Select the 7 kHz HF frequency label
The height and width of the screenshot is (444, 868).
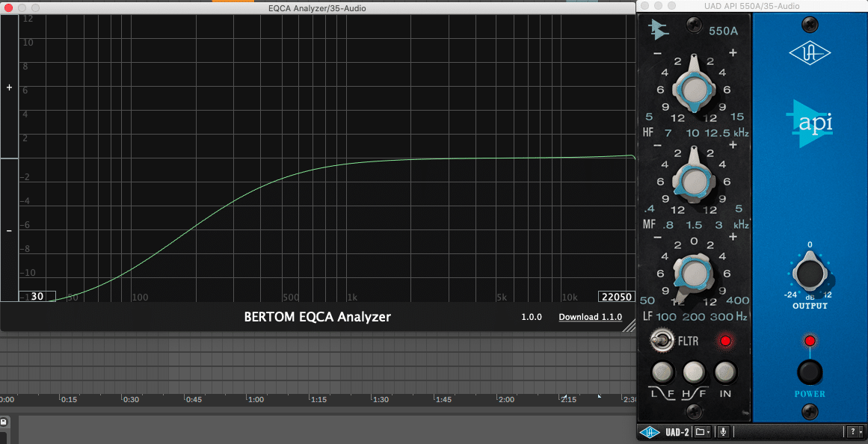point(668,133)
